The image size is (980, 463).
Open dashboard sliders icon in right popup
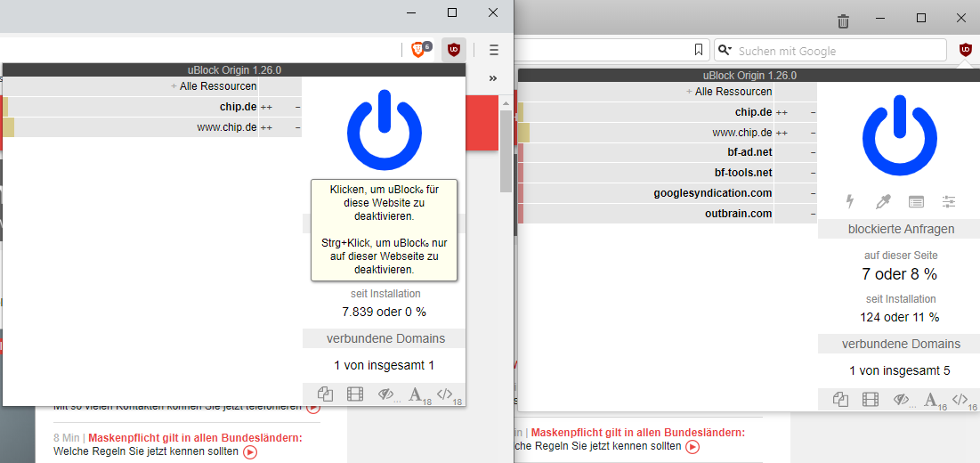(x=949, y=201)
